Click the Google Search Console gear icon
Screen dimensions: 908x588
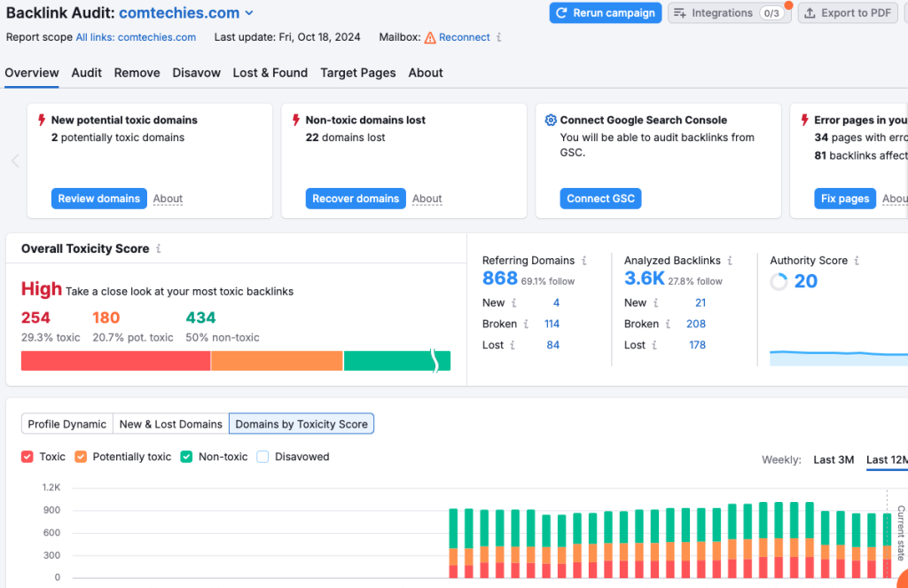pyautogui.click(x=552, y=120)
